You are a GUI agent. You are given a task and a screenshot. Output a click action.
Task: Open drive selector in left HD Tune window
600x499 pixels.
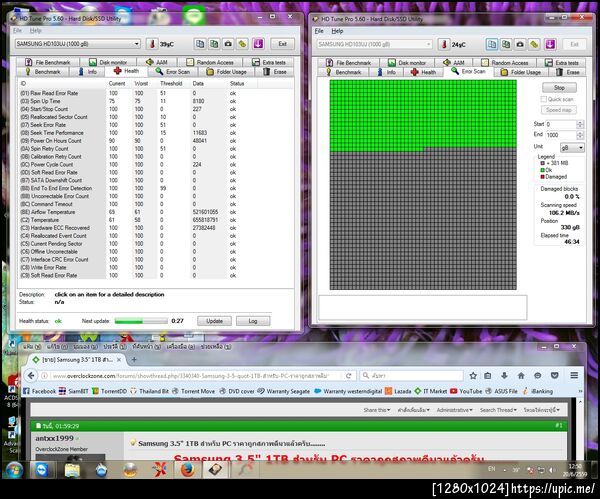78,44
